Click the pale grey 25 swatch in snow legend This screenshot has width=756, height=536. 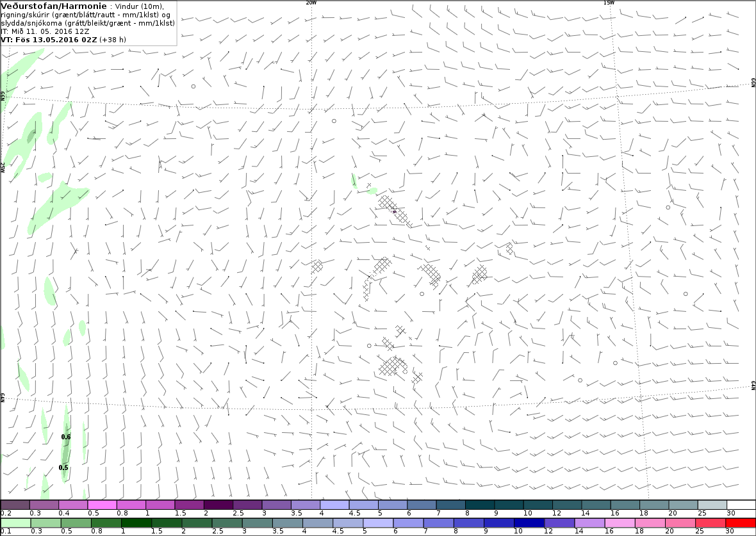click(712, 505)
